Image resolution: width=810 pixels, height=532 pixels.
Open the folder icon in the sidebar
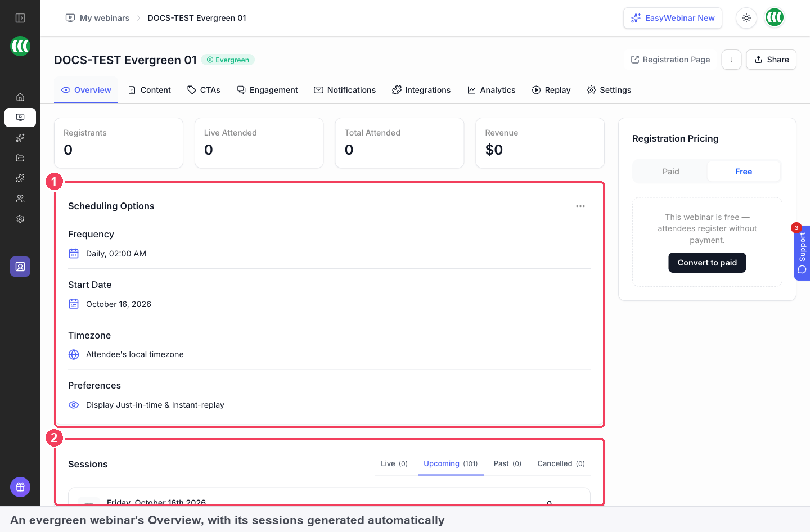(x=20, y=158)
